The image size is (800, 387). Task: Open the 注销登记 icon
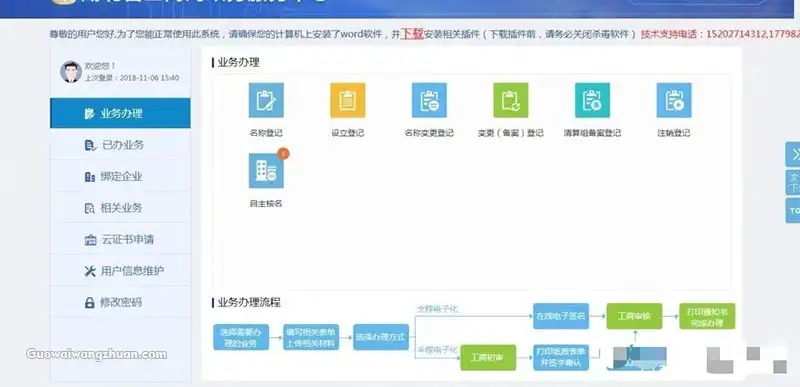[674, 100]
